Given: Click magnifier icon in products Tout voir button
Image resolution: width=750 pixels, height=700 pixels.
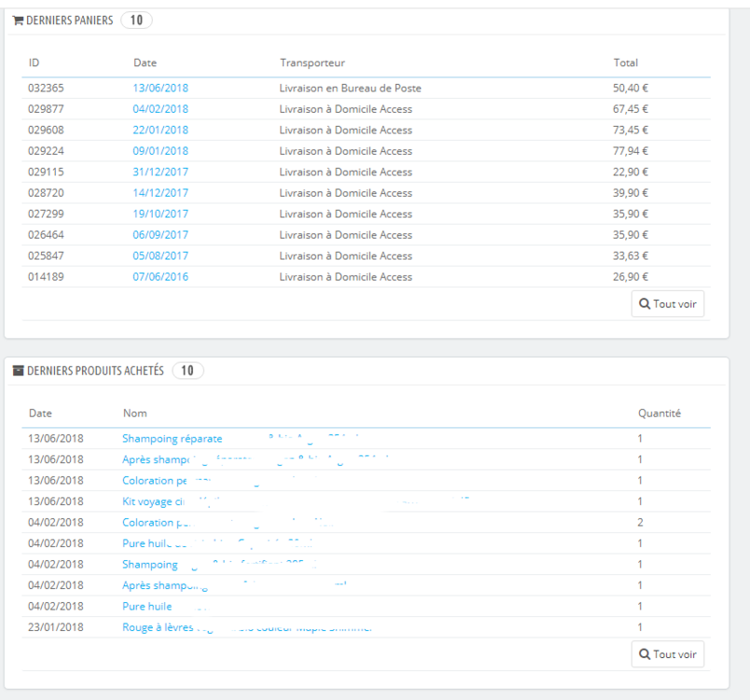Looking at the screenshot, I should [645, 654].
